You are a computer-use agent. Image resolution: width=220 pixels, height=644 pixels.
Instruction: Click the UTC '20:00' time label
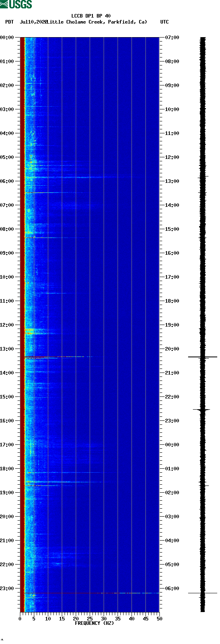tap(172, 349)
